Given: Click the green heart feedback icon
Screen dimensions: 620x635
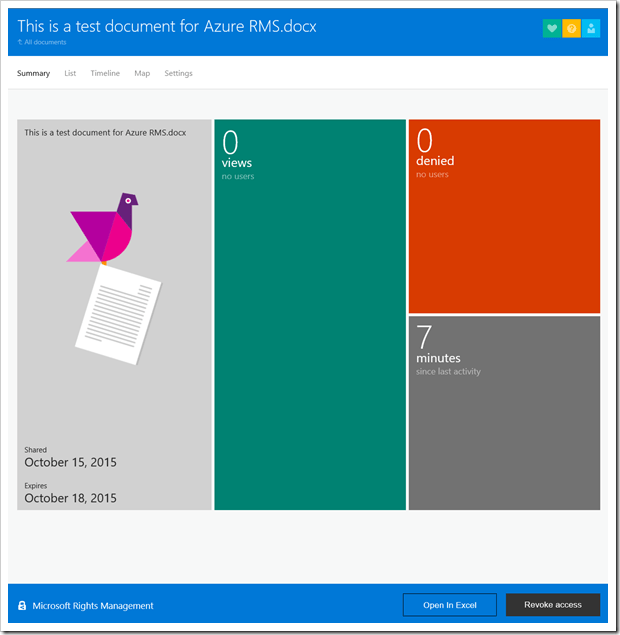Looking at the screenshot, I should [x=551, y=29].
